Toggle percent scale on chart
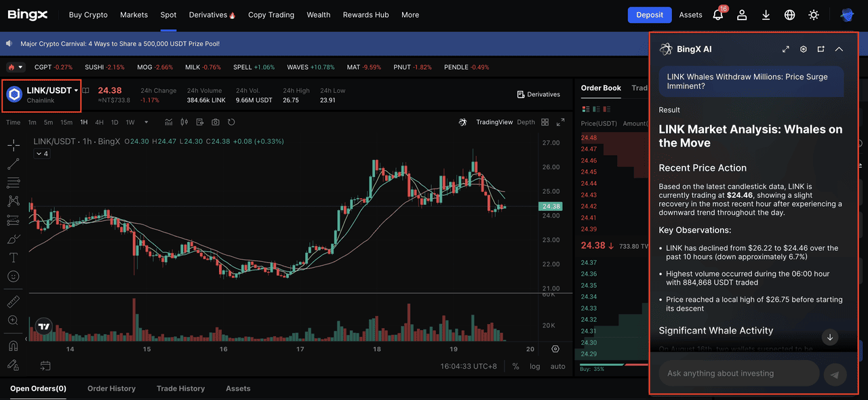The image size is (868, 400). tap(515, 366)
